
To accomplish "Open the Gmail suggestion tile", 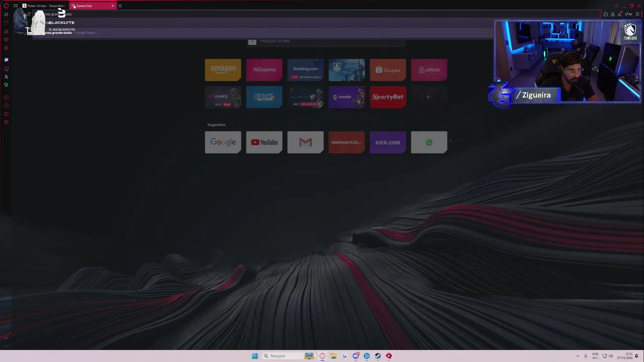I will (305, 142).
